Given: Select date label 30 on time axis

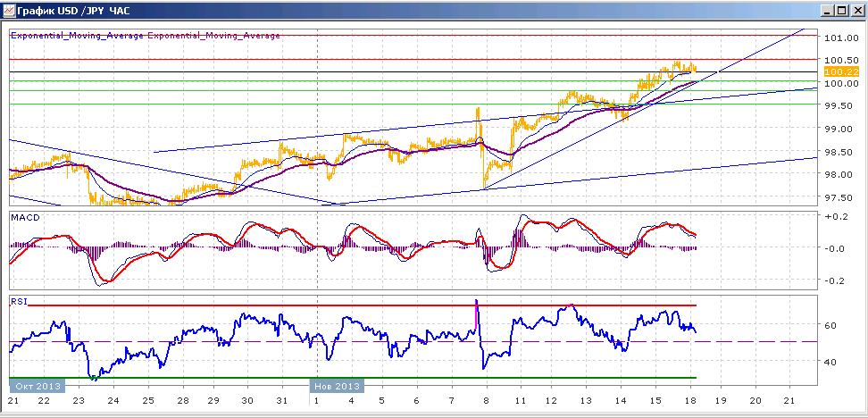Looking at the screenshot, I should (x=246, y=400).
